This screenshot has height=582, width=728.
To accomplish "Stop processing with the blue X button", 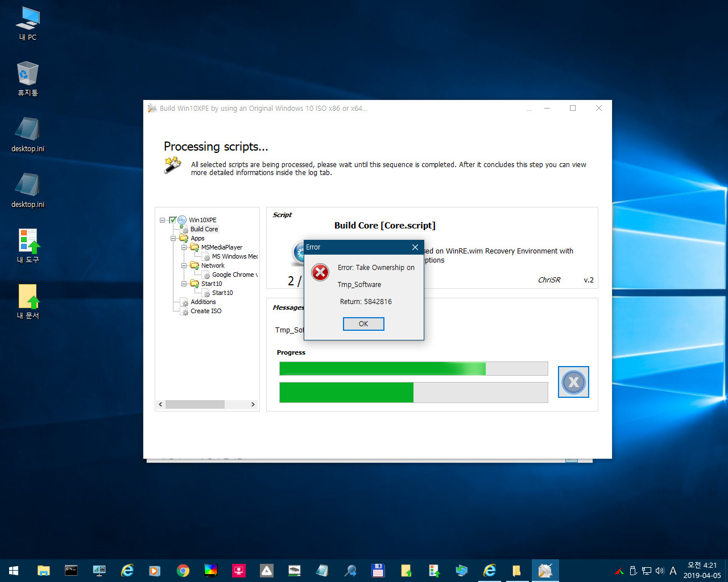I will (573, 382).
